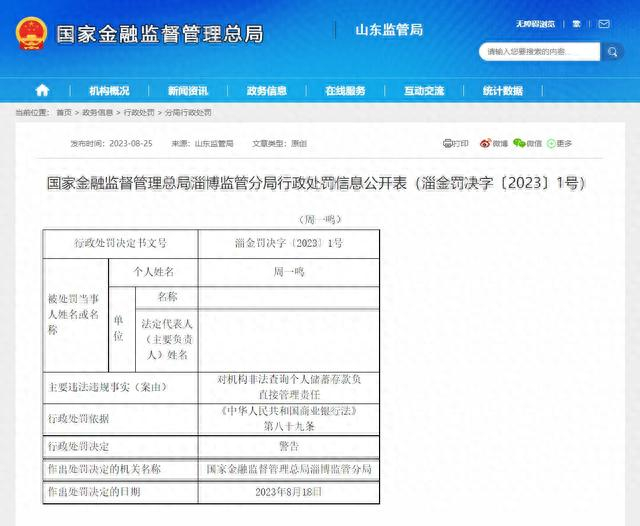Click the 《中华人民共和国商业银行法》第八十九条 cell

(x=289, y=419)
